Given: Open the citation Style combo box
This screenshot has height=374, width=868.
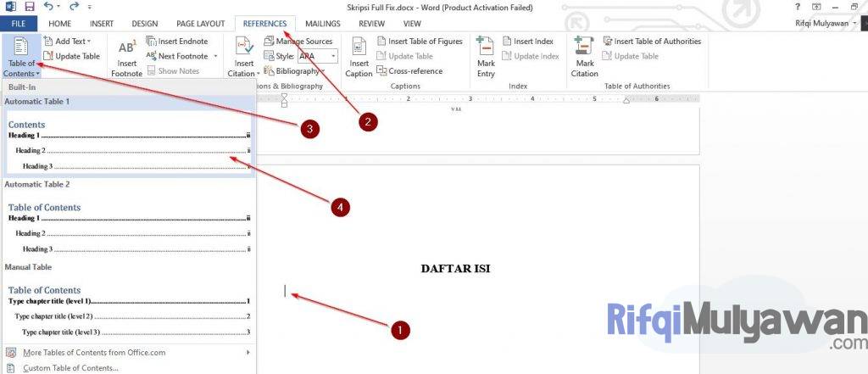Looking at the screenshot, I should click(x=316, y=56).
